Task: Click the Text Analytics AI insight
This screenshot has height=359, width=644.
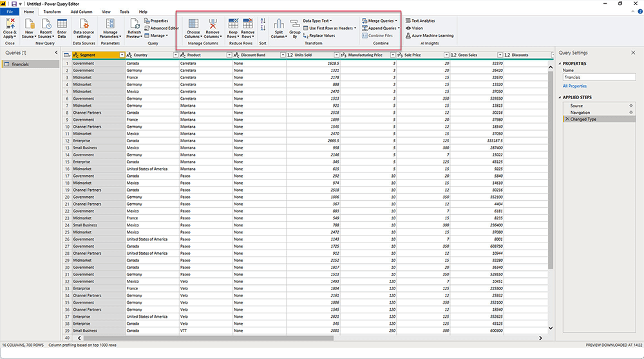Action: pos(420,21)
